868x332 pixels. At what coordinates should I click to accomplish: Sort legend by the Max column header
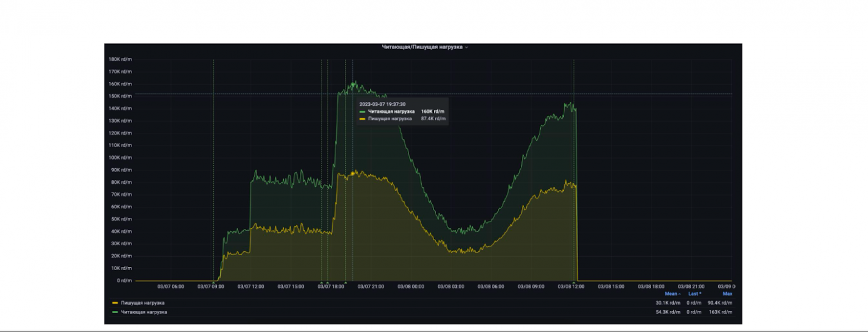click(x=727, y=294)
